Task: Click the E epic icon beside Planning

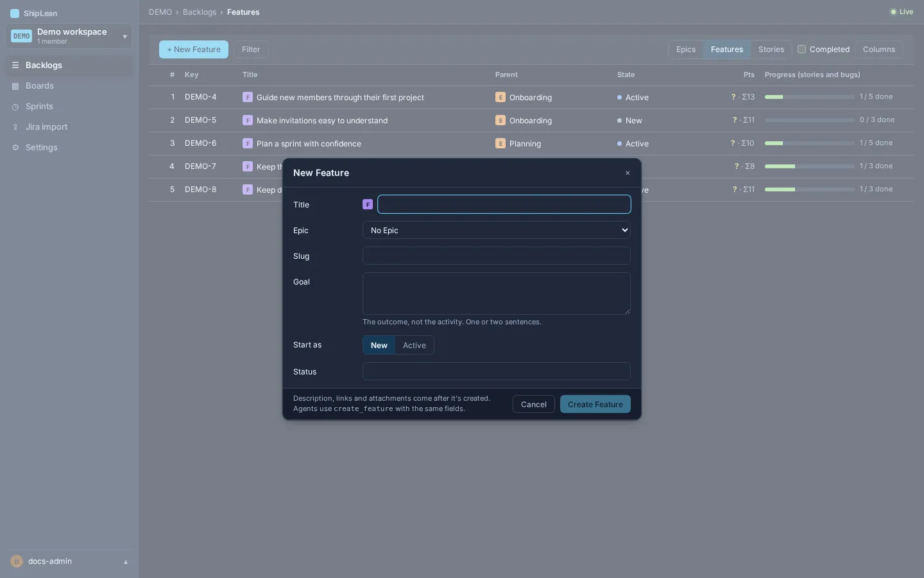Action: click(501, 143)
